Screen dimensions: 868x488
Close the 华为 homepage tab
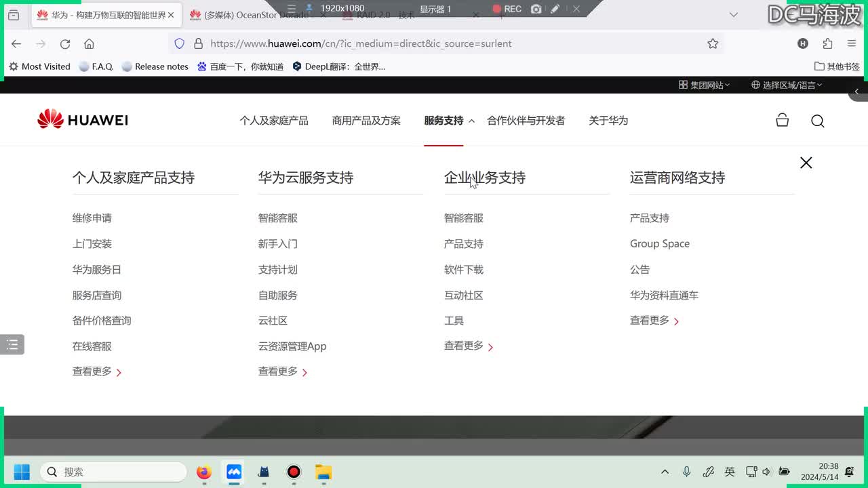[171, 15]
